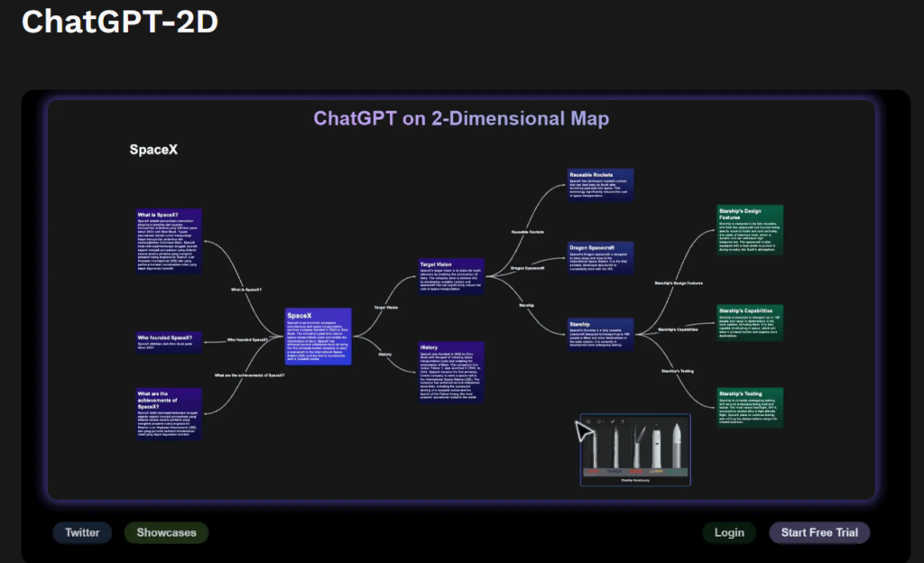Click the "Who founded SpaceX?" node card
The image size is (924, 563).
pos(169,341)
